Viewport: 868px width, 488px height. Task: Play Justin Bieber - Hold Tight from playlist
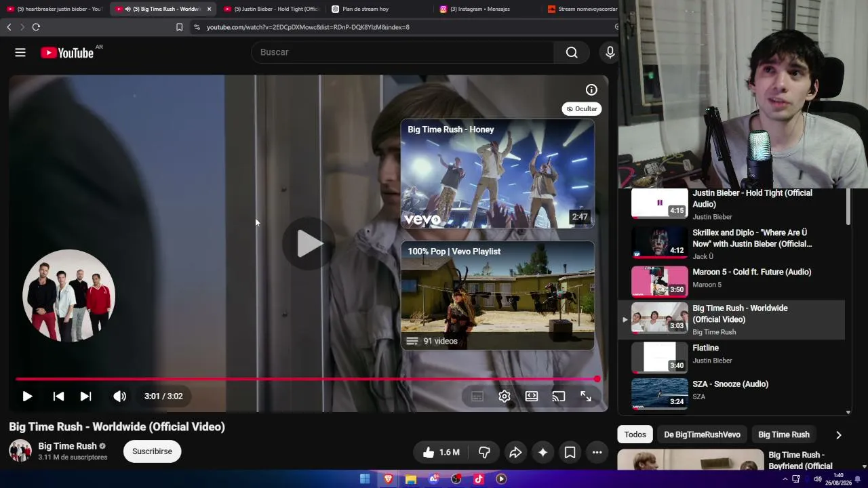tap(731, 205)
